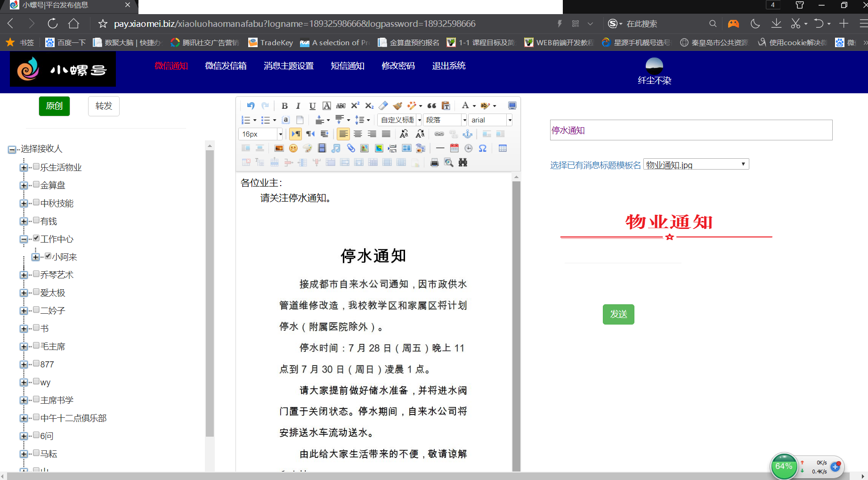Click the 转发 button
This screenshot has width=868, height=480.
[x=104, y=106]
